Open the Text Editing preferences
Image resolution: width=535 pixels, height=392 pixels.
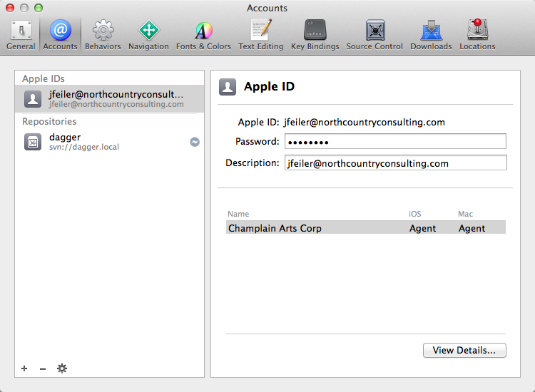[x=260, y=35]
